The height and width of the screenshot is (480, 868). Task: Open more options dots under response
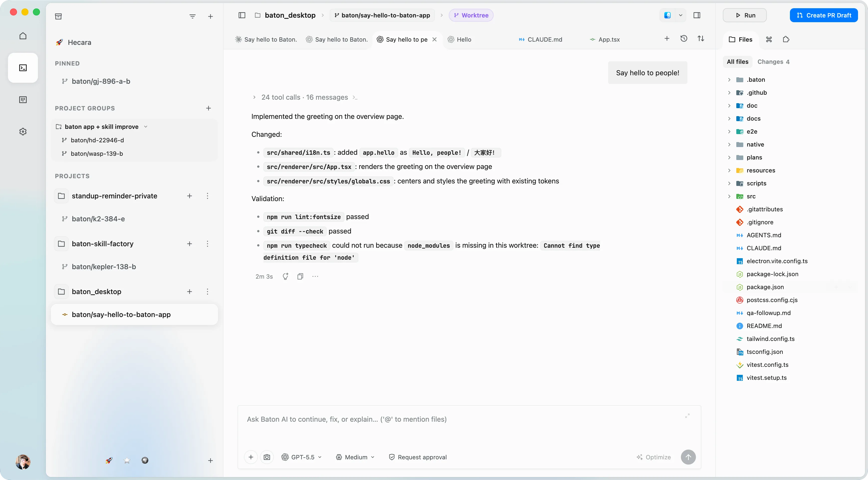pos(315,276)
